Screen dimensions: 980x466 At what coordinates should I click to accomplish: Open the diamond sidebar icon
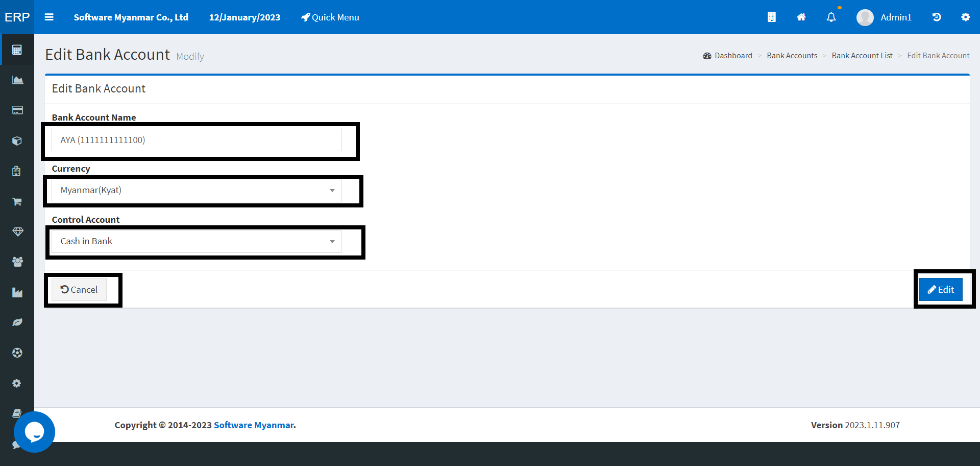(17, 231)
